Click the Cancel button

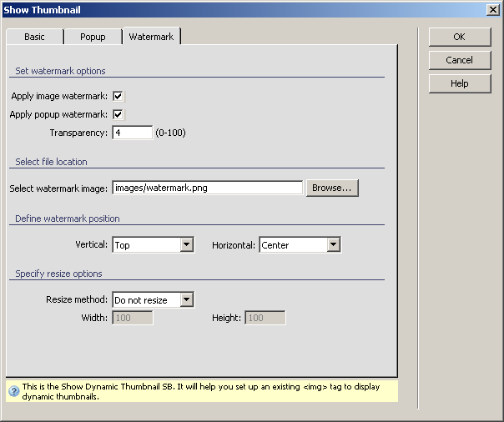(x=459, y=60)
